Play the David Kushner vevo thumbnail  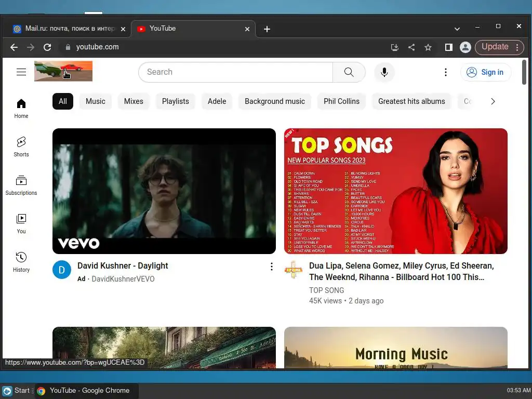[164, 191]
